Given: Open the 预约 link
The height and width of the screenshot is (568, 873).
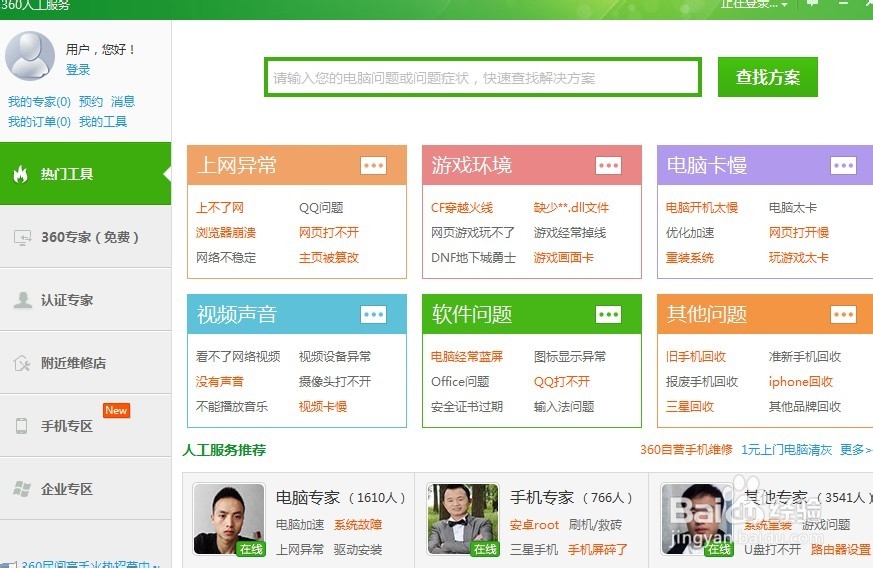Looking at the screenshot, I should pyautogui.click(x=91, y=102).
